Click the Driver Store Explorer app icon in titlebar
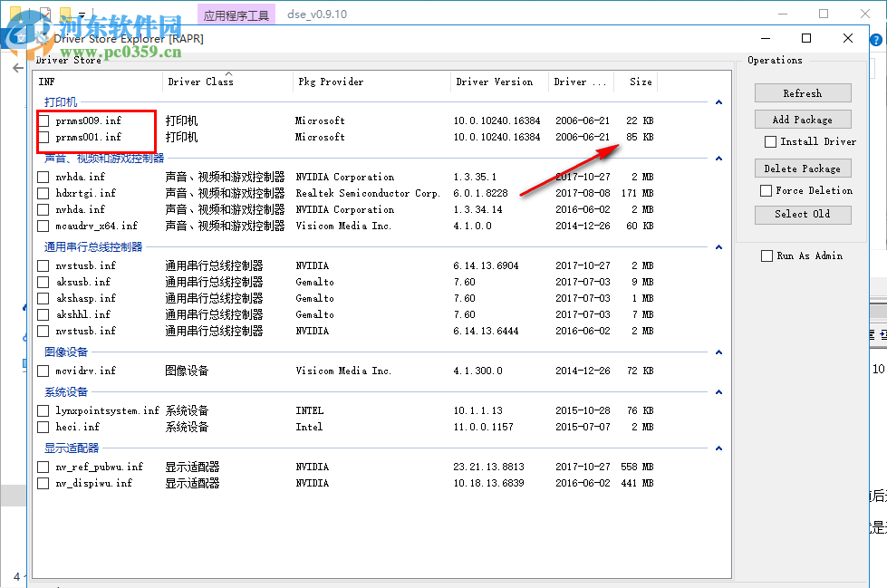 click(x=43, y=39)
